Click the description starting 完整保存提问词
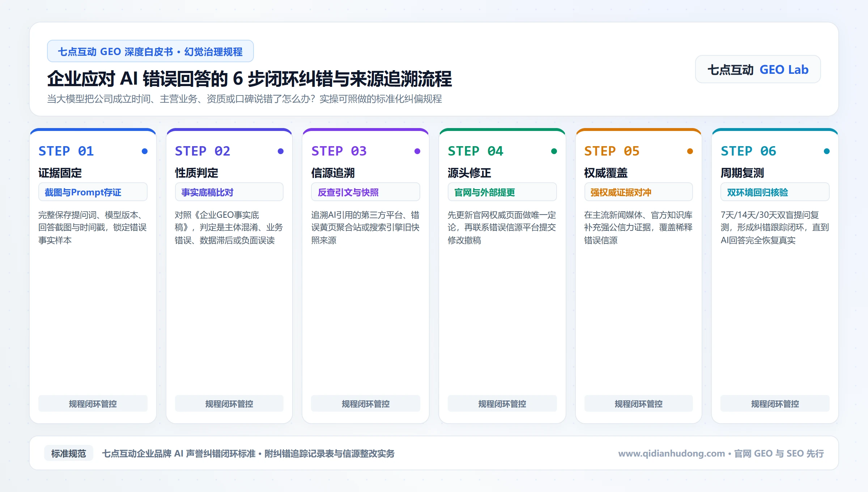 coord(93,227)
